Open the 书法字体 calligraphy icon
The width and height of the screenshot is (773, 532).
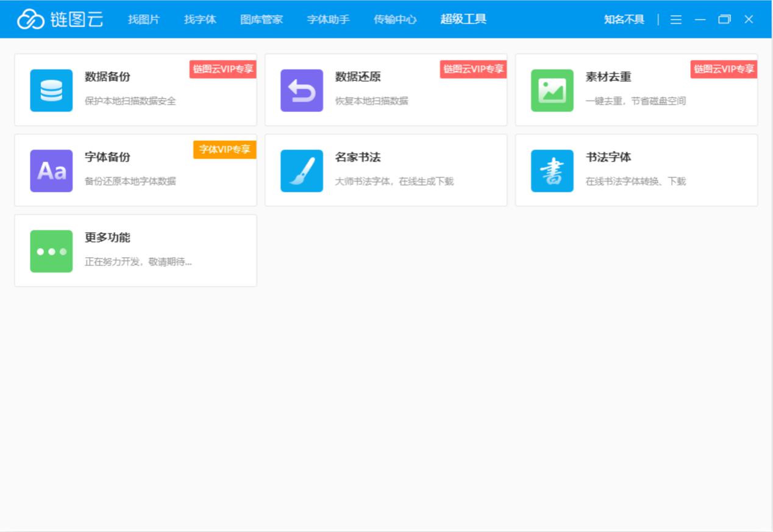(552, 171)
